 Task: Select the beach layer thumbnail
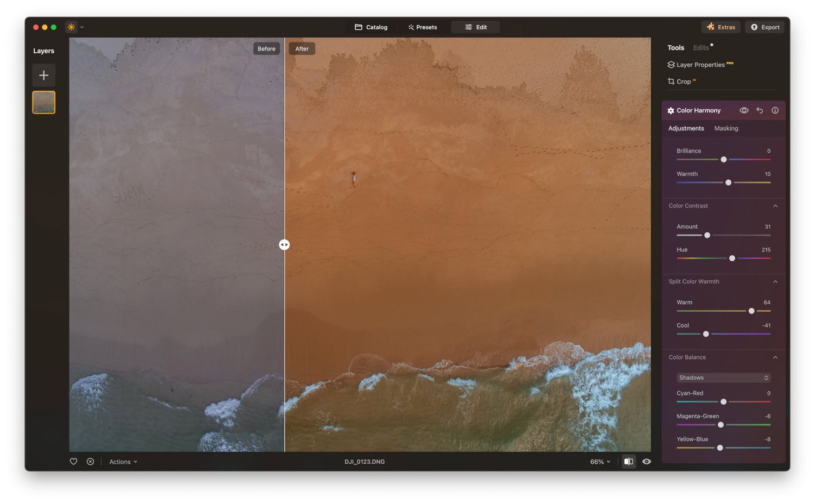coord(43,102)
